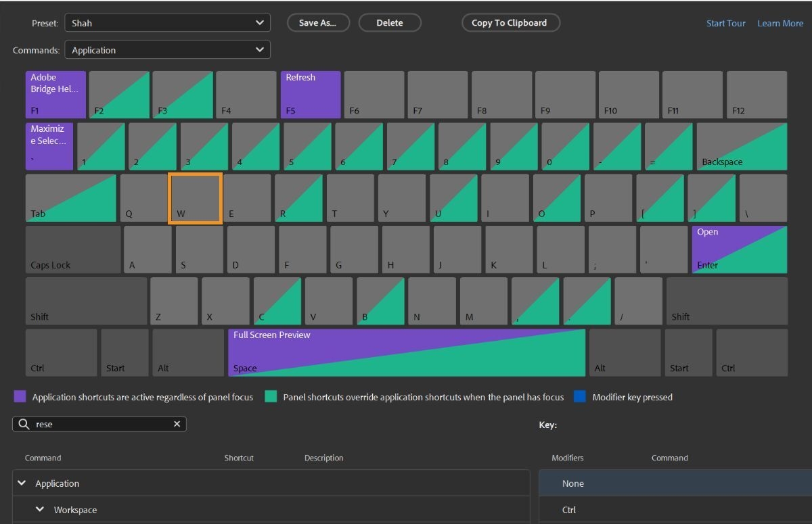Open the Commands dropdown set to Application

166,49
